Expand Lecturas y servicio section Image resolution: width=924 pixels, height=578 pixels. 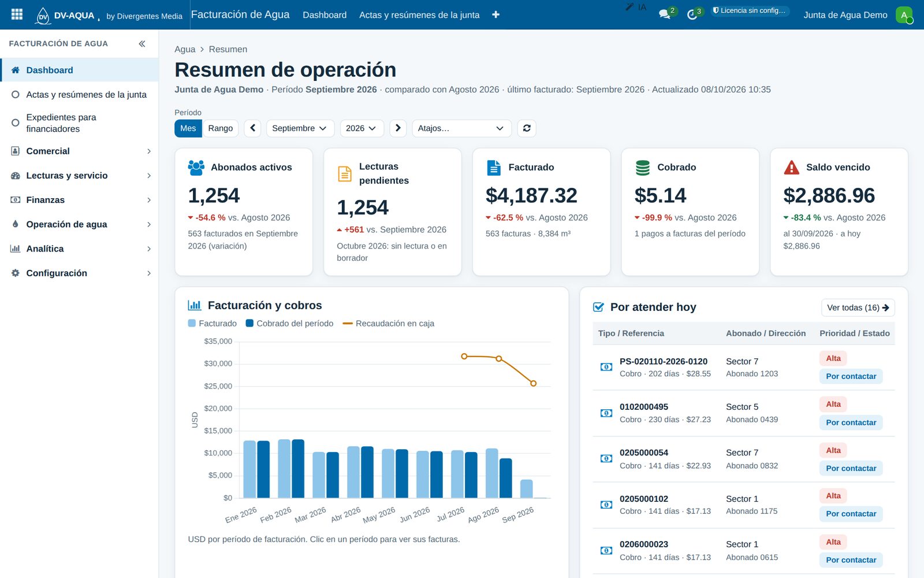click(80, 176)
